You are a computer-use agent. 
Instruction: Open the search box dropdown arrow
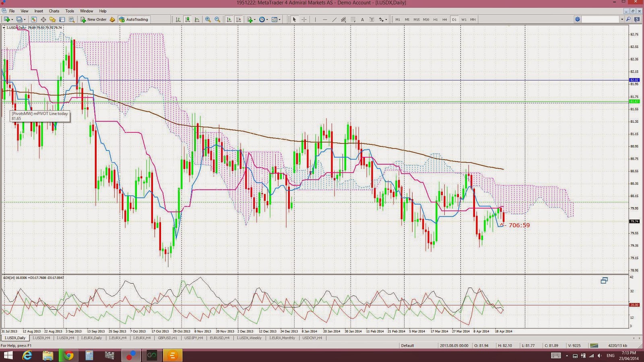[622, 19]
